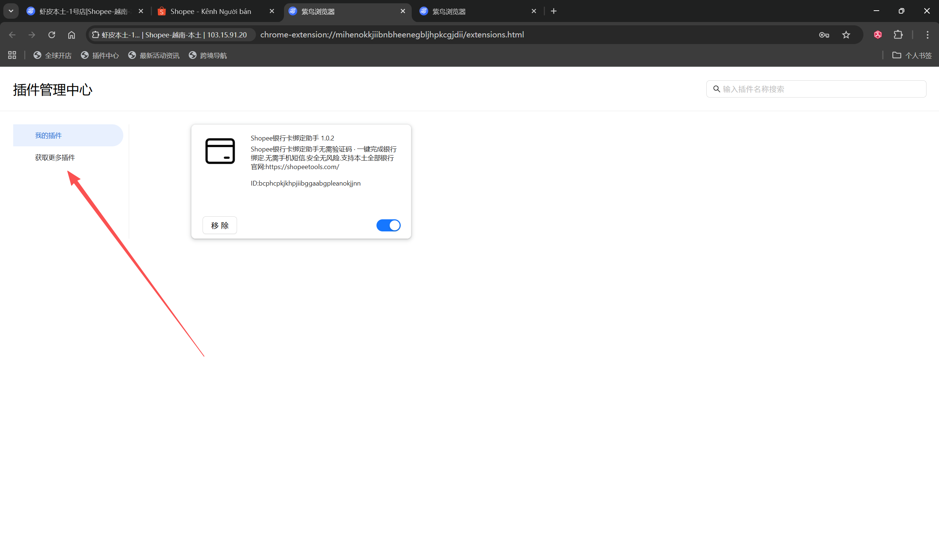Click the 移除 button

tap(220, 225)
